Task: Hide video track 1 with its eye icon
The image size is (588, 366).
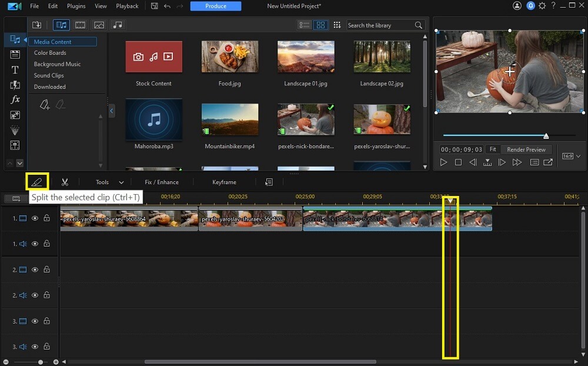Action: (x=35, y=218)
